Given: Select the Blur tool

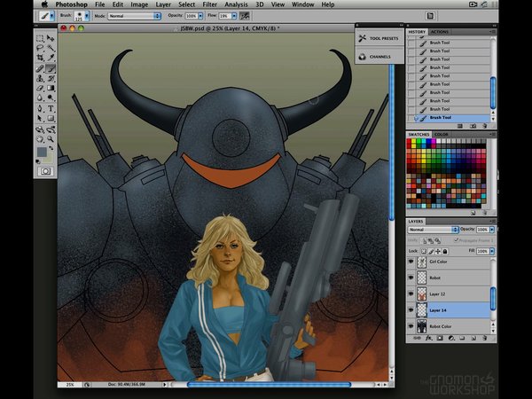Looking at the screenshot, I should pyautogui.click(x=40, y=98).
